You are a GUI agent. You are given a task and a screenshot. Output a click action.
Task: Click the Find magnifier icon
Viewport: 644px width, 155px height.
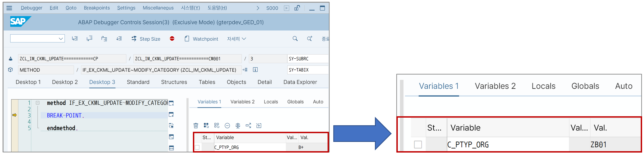pyautogui.click(x=295, y=39)
